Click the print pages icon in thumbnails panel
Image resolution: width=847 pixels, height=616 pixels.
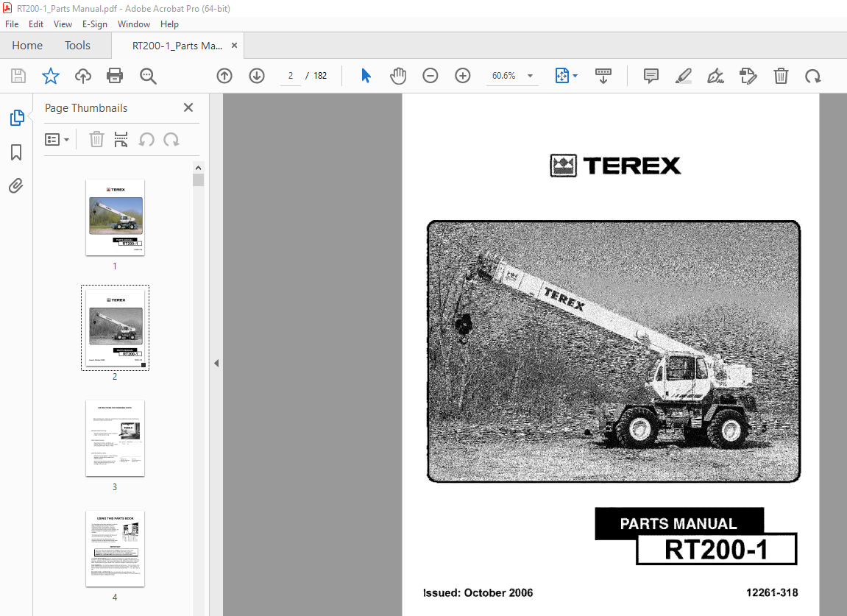click(x=121, y=139)
